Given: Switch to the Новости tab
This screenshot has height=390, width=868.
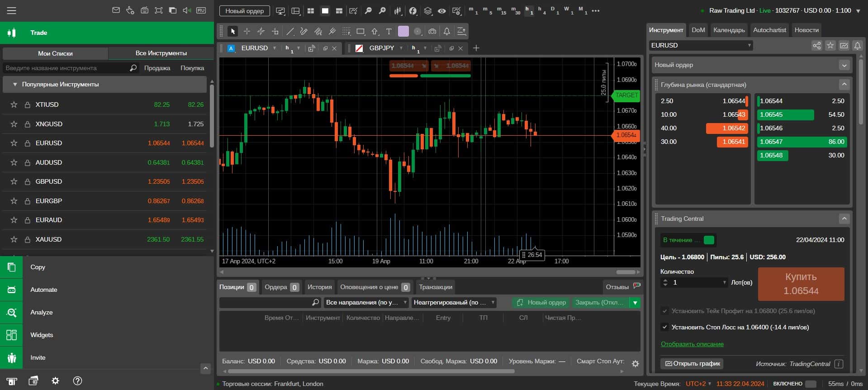Looking at the screenshot, I should coord(806,30).
